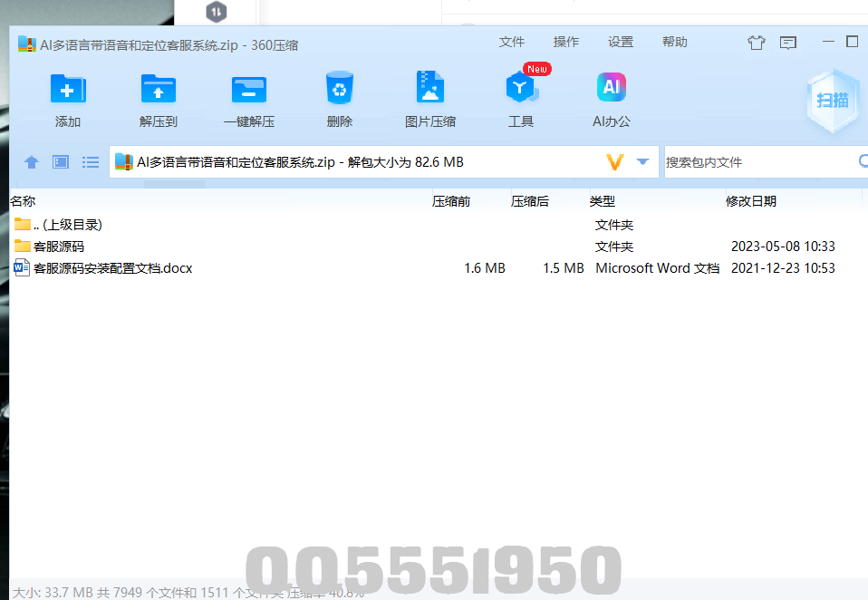Sort by the 名称 column header
Viewport: 868px width, 600px height.
coord(24,201)
